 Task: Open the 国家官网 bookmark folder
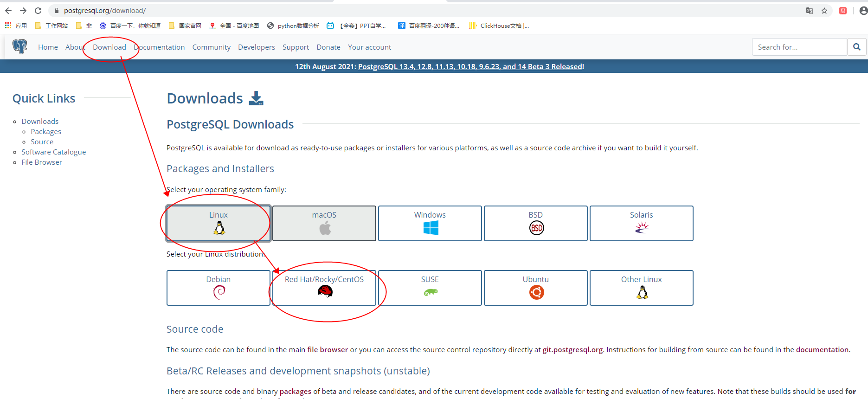pos(185,26)
